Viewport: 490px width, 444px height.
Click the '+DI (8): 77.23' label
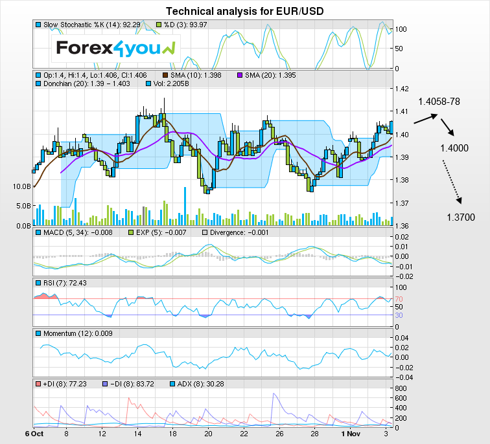tap(65, 384)
